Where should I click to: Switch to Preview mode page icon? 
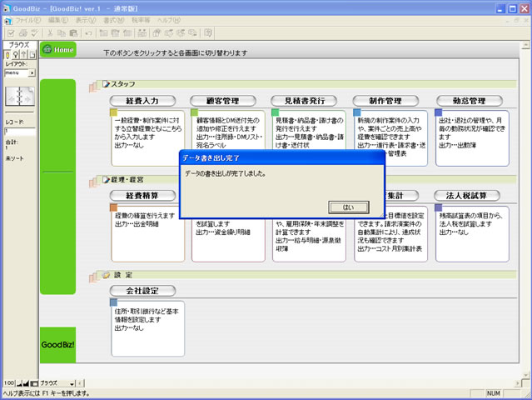(x=33, y=53)
